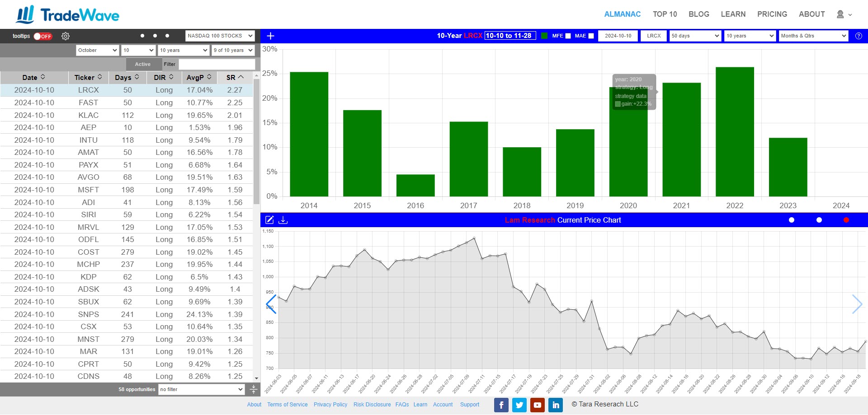
Task: Expand the October month dropdown
Action: [x=97, y=50]
